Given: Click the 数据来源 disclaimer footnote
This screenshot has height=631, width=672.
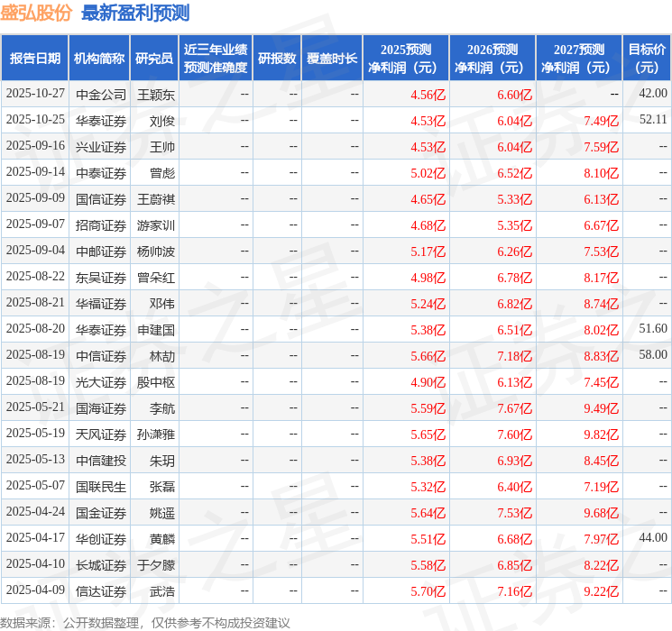Looking at the screenshot, I should pyautogui.click(x=145, y=623).
